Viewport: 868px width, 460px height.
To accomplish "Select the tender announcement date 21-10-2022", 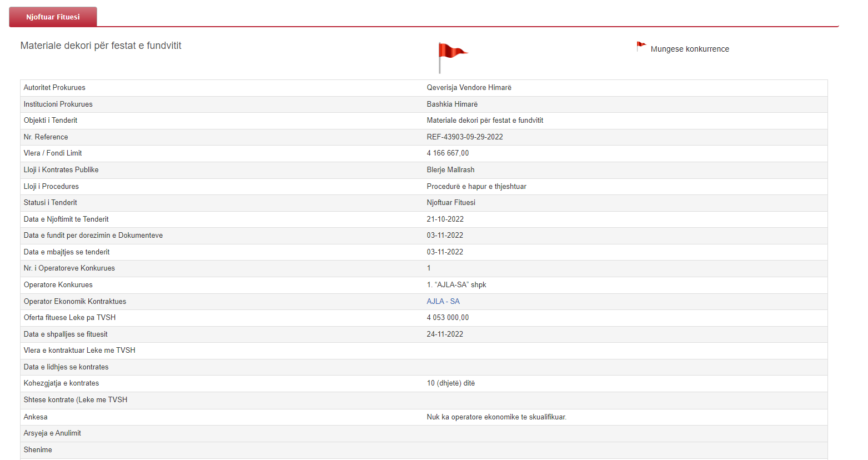I will pyautogui.click(x=445, y=219).
